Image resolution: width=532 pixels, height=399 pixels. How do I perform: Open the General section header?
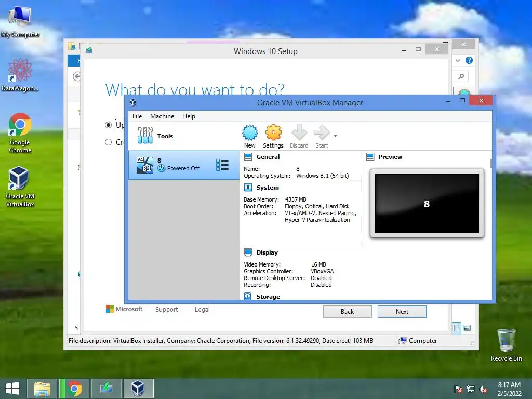click(268, 157)
